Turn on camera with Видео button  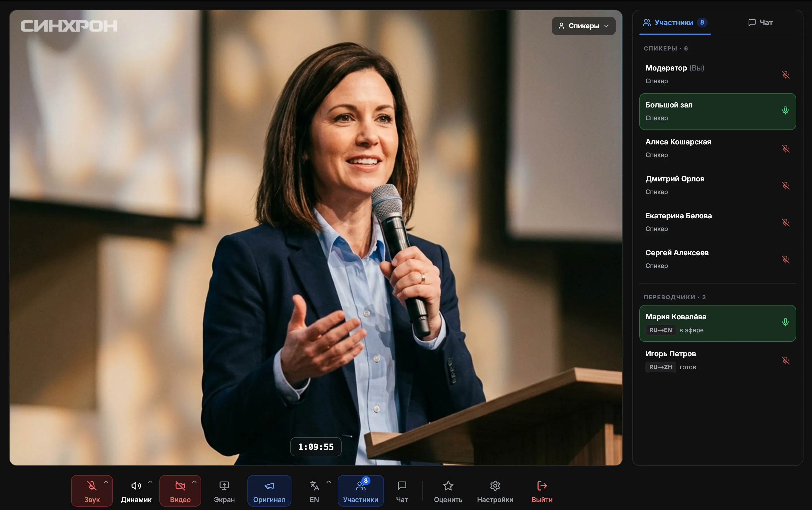pos(180,491)
